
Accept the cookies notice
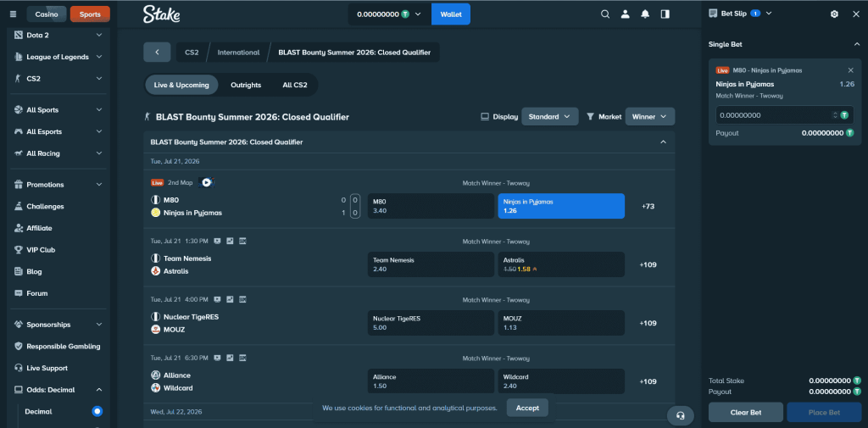tap(527, 408)
